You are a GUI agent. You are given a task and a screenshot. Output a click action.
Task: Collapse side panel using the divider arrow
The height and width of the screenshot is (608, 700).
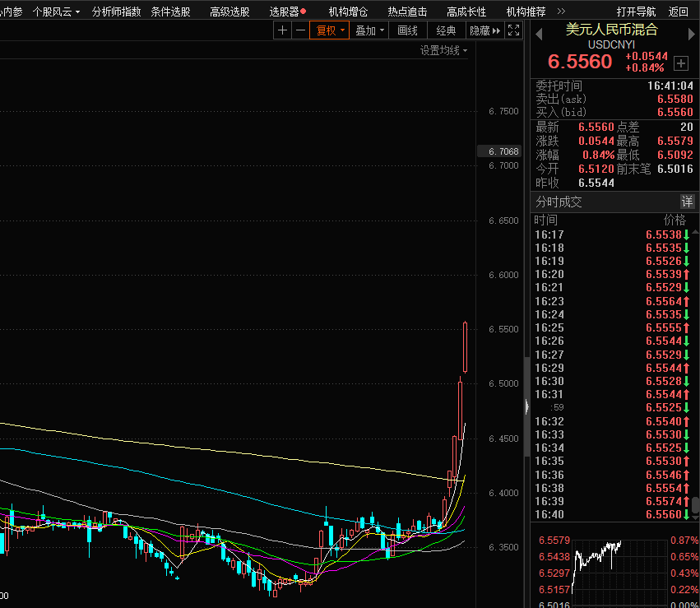pyautogui.click(x=526, y=406)
